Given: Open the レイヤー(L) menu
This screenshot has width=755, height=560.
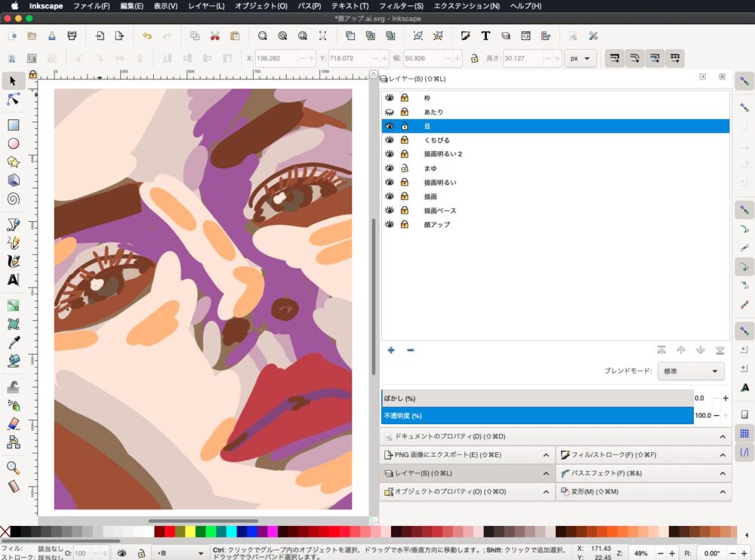Looking at the screenshot, I should (x=204, y=6).
